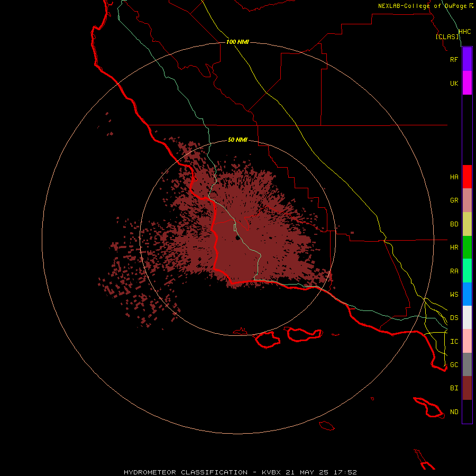Click the 'HYDROMETEOR CLASSIFICATION' title text

coord(186,472)
